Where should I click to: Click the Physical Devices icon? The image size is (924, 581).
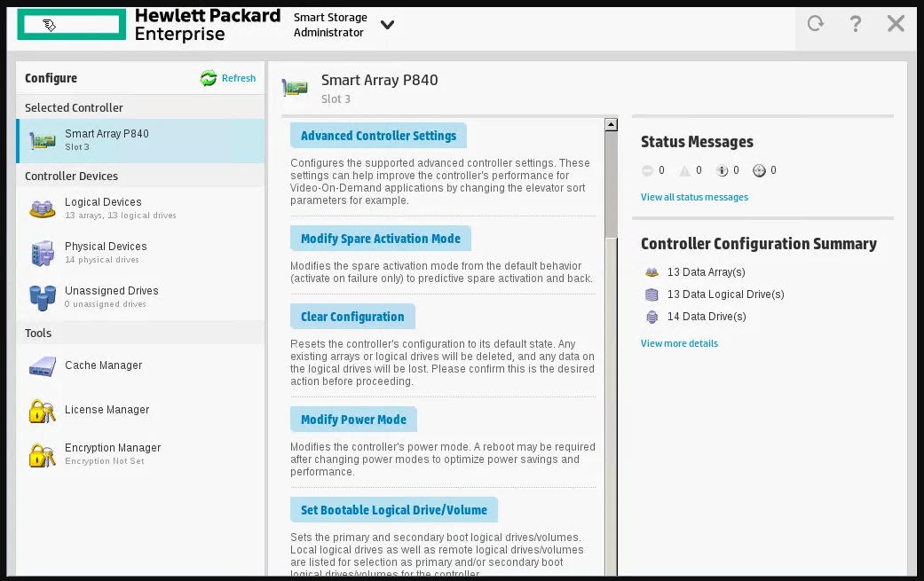click(43, 253)
